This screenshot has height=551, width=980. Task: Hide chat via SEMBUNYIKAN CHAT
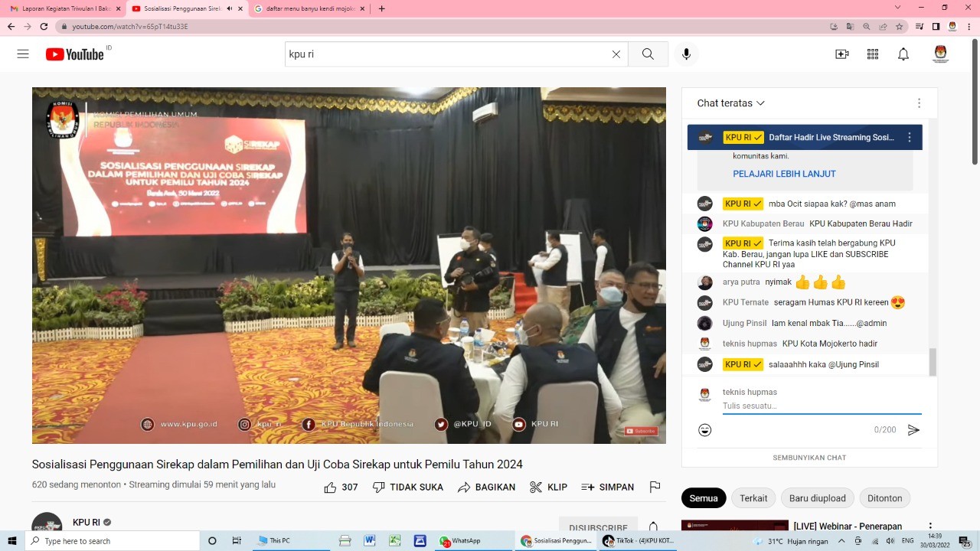pos(809,458)
